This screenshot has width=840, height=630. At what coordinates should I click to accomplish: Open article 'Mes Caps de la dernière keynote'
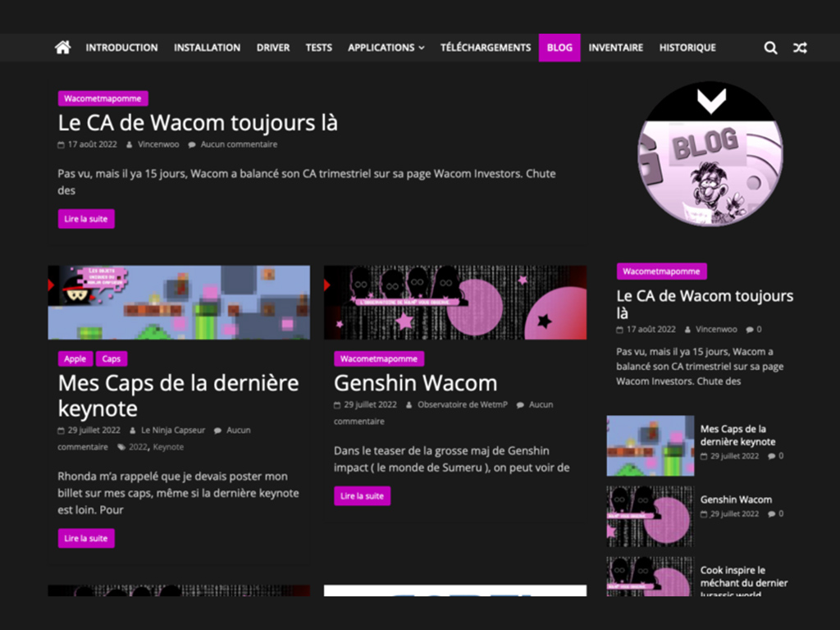(x=178, y=396)
